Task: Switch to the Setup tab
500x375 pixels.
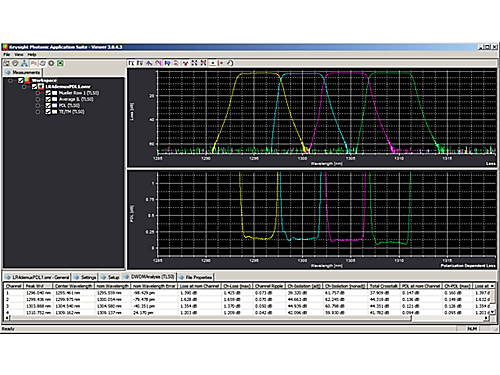Action: tap(110, 277)
